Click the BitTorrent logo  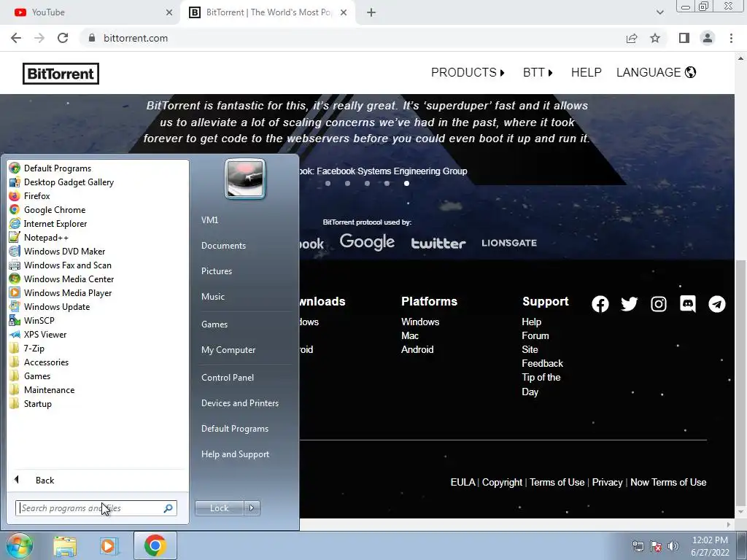(x=61, y=74)
